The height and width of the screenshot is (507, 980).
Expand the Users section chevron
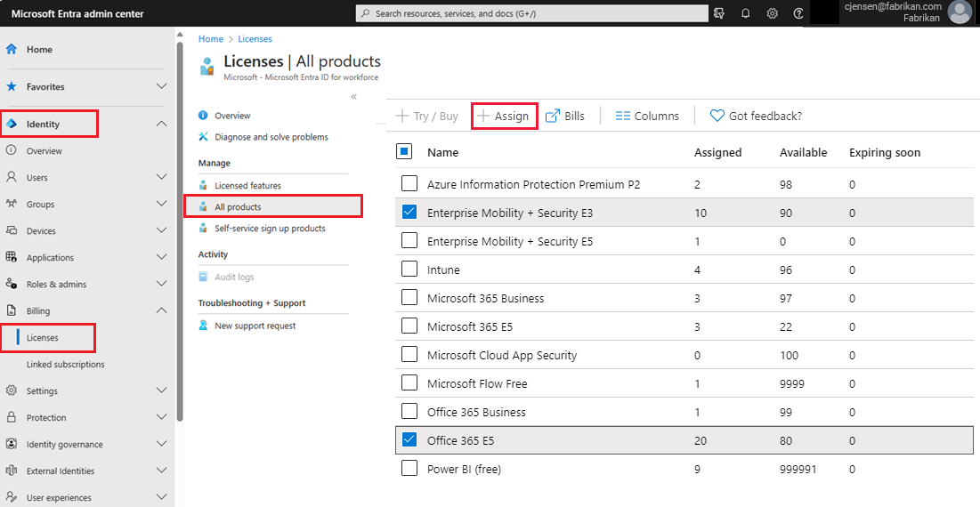[x=161, y=177]
